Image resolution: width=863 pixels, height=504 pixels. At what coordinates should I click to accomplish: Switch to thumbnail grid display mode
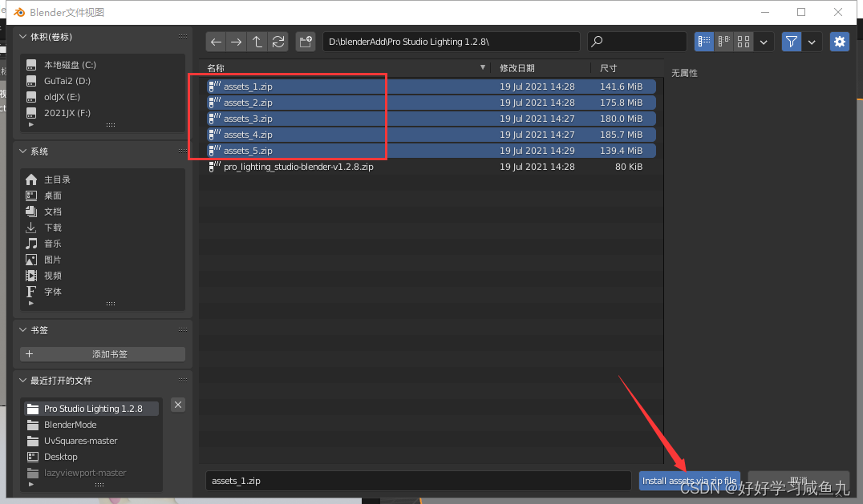pos(743,42)
